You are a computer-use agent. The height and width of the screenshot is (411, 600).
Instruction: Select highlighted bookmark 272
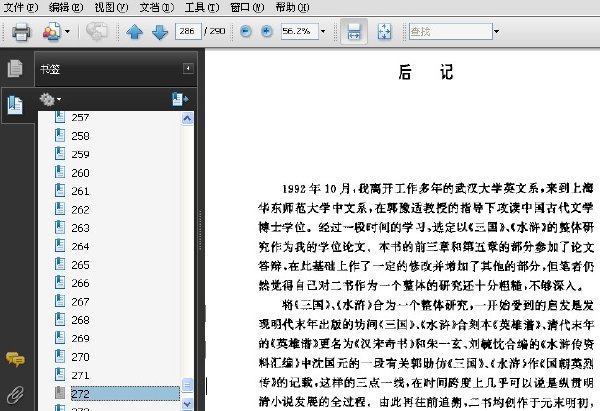[125, 394]
